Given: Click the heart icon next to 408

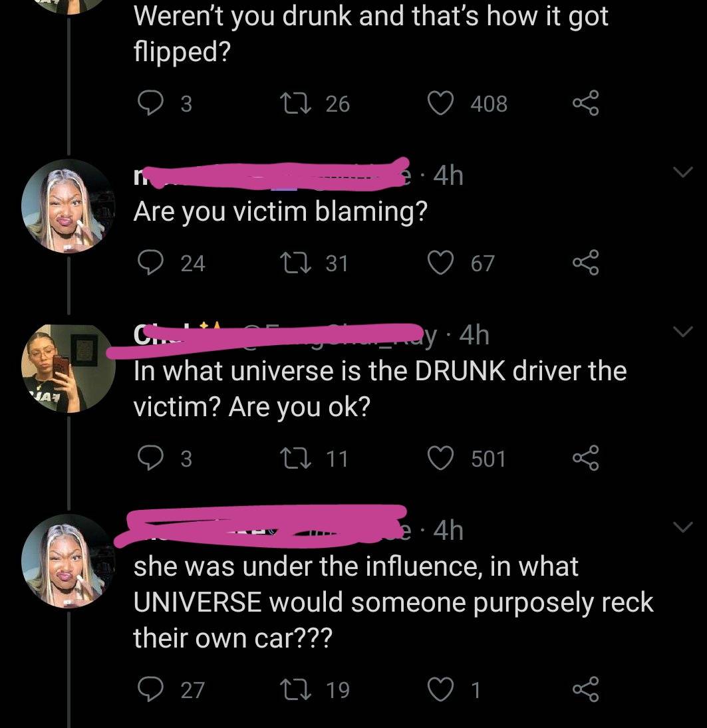Looking at the screenshot, I should pos(442,102).
